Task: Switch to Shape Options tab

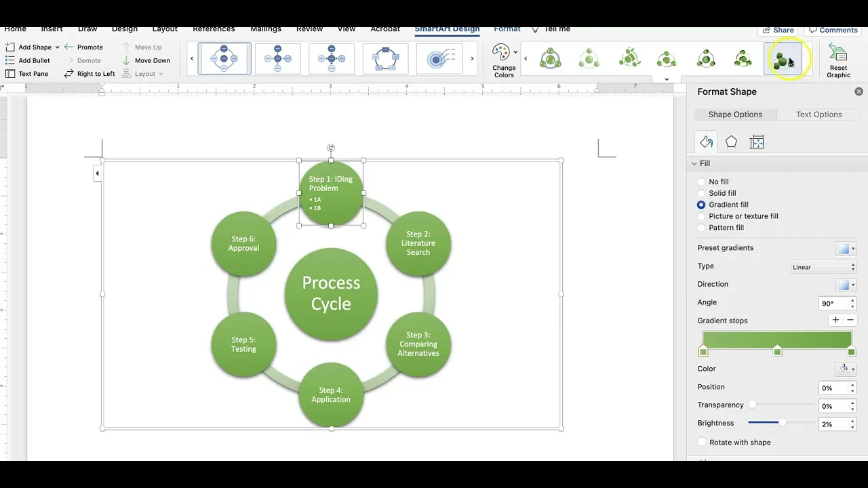Action: [735, 115]
